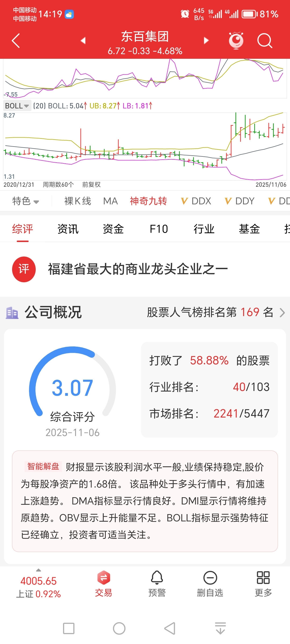Go to next stock with right triangle
290x644 pixels.
point(206,41)
